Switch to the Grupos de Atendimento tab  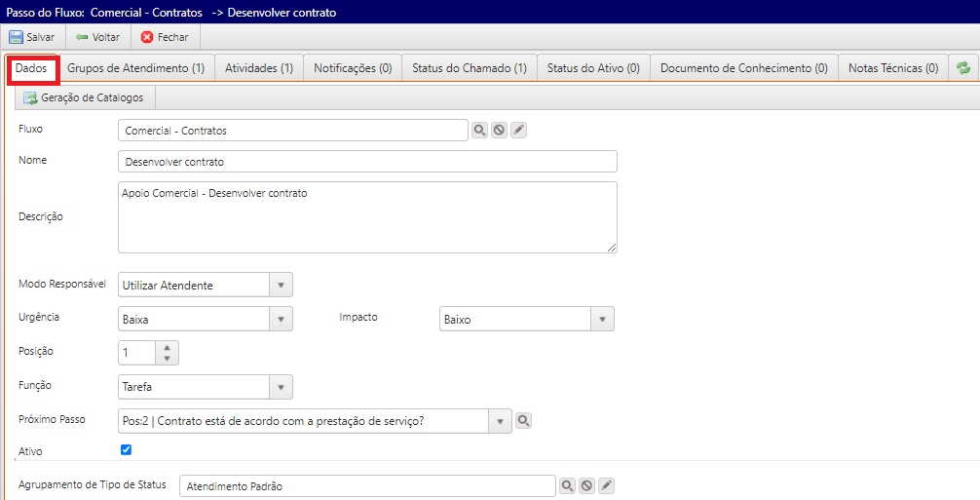pyautogui.click(x=136, y=68)
